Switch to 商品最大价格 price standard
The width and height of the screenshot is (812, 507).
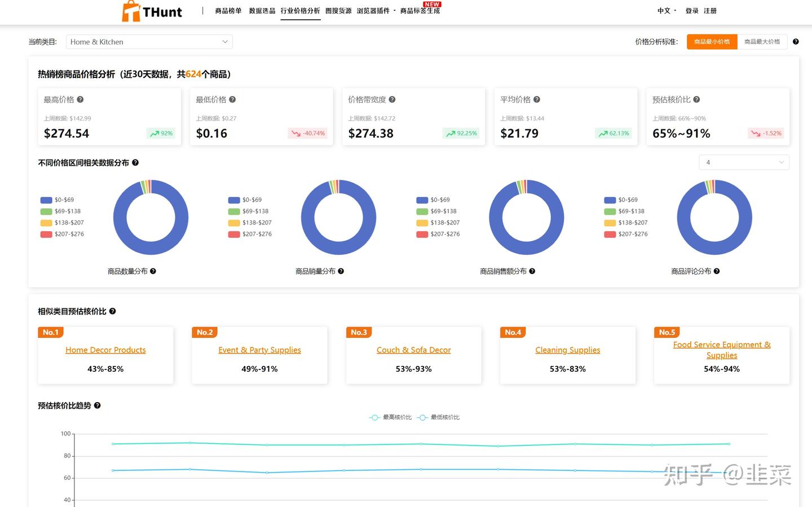tap(762, 42)
